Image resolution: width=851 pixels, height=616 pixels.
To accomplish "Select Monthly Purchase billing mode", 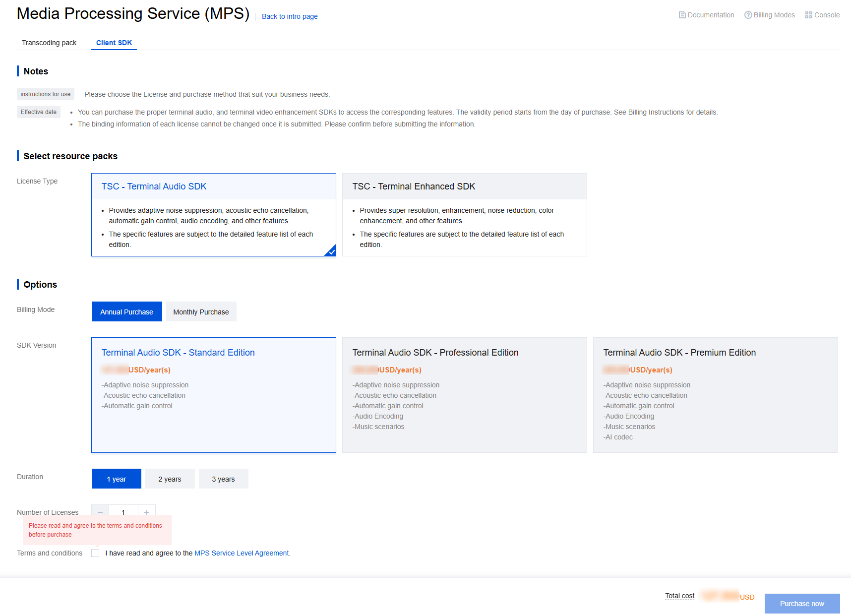I will [x=201, y=312].
